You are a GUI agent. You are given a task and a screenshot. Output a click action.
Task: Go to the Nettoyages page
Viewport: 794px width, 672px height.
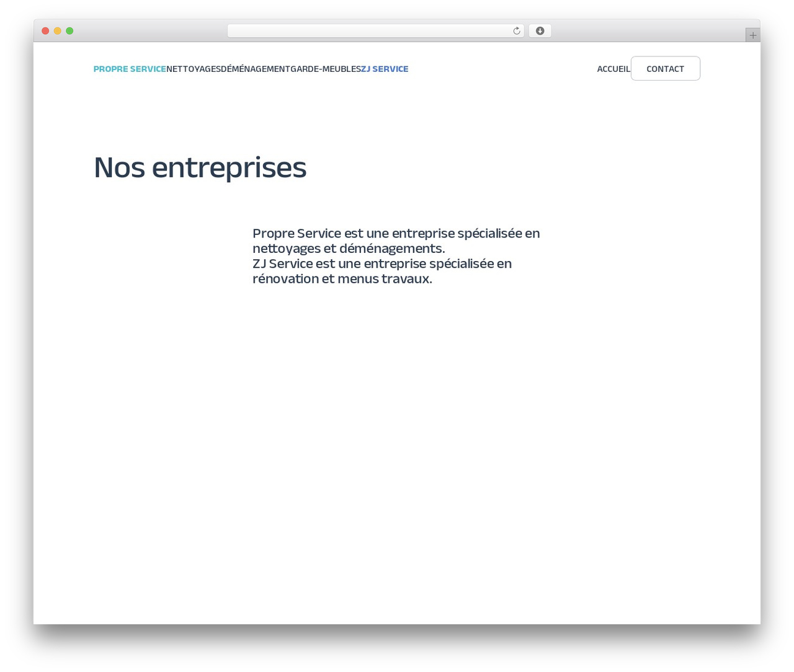pos(194,69)
